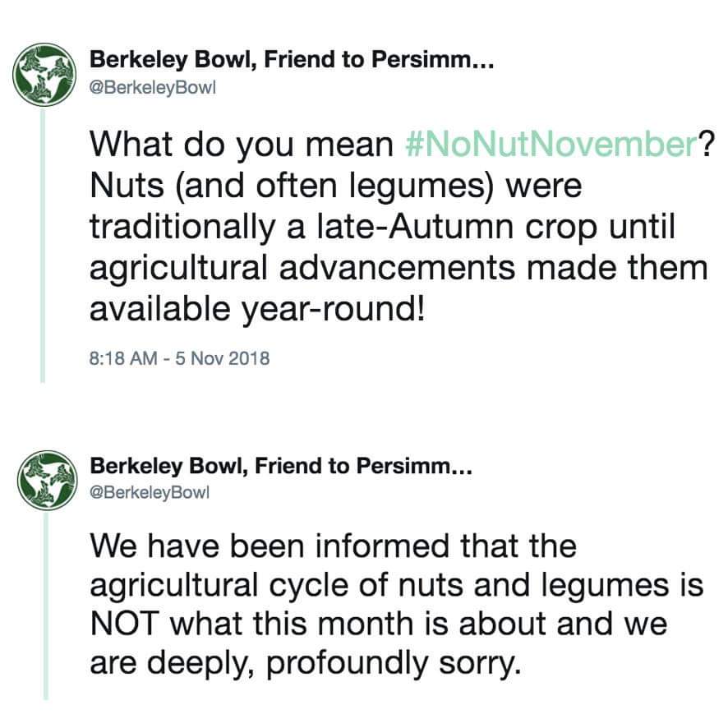Click the display name on the second tweet
The image size is (728, 728).
point(281,466)
